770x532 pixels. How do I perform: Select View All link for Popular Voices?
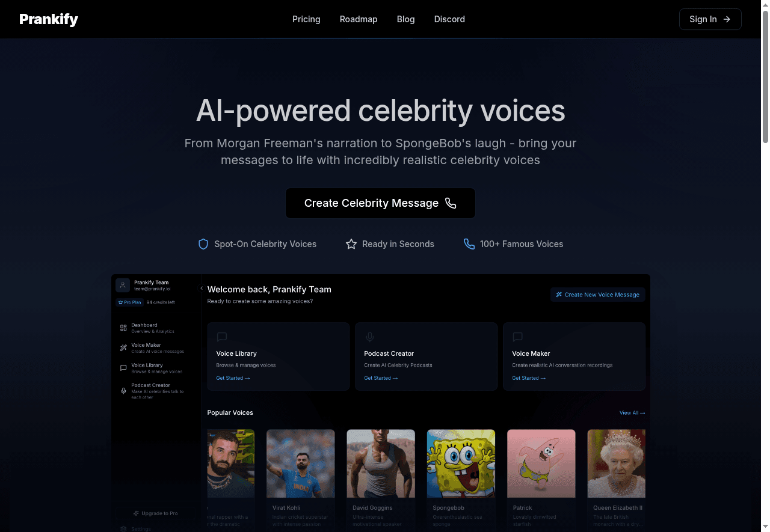(x=632, y=413)
